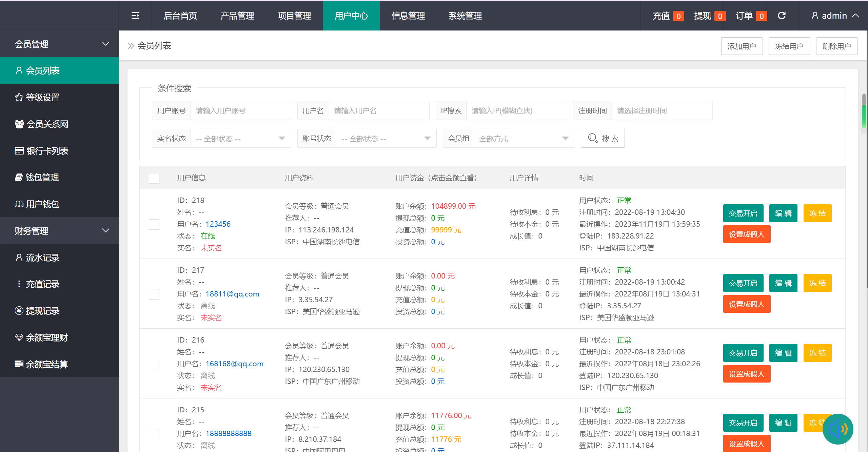Toggle the select-all header checkbox
This screenshot has width=868, height=452.
click(154, 178)
